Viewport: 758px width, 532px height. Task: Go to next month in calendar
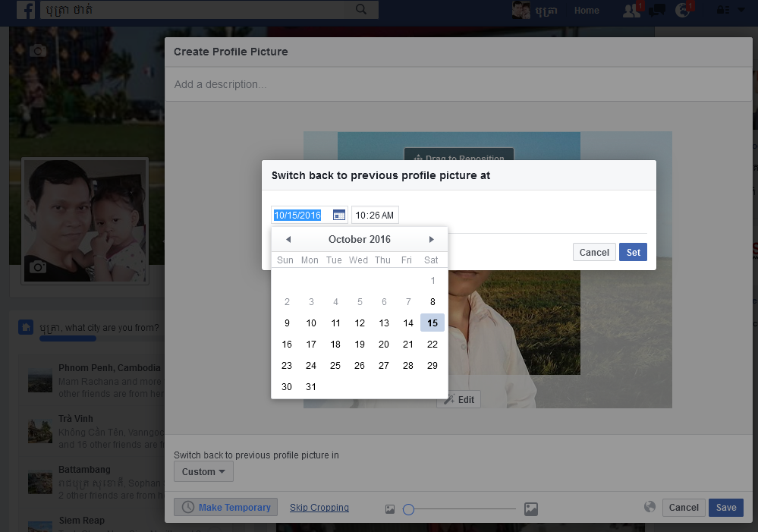(x=431, y=239)
